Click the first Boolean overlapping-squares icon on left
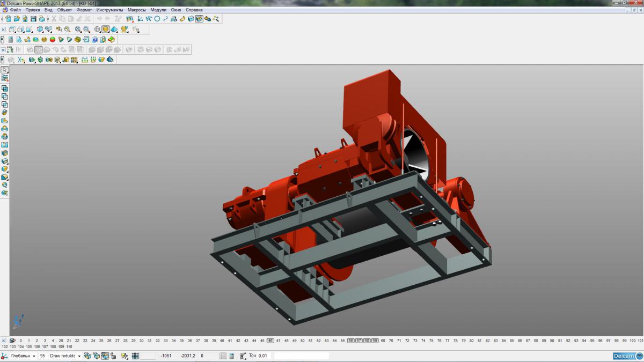The width and height of the screenshot is (644, 362). (5, 88)
